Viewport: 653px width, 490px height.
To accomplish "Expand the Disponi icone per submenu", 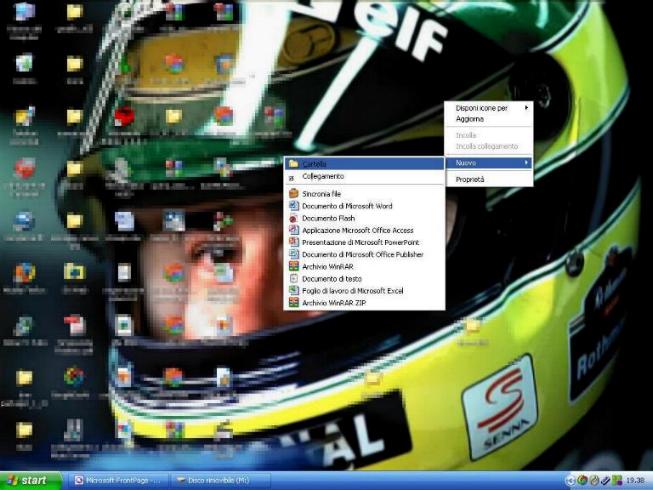I will (x=489, y=108).
